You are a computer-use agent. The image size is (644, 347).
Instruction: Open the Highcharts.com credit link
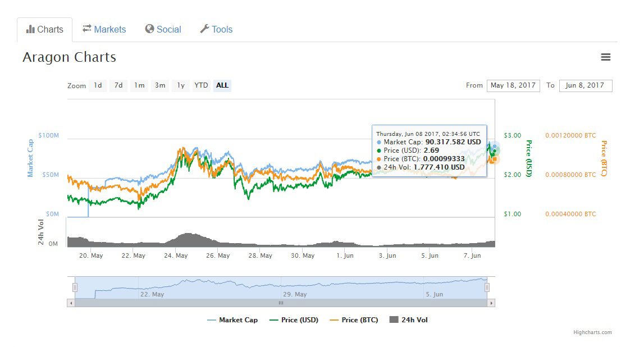click(593, 332)
